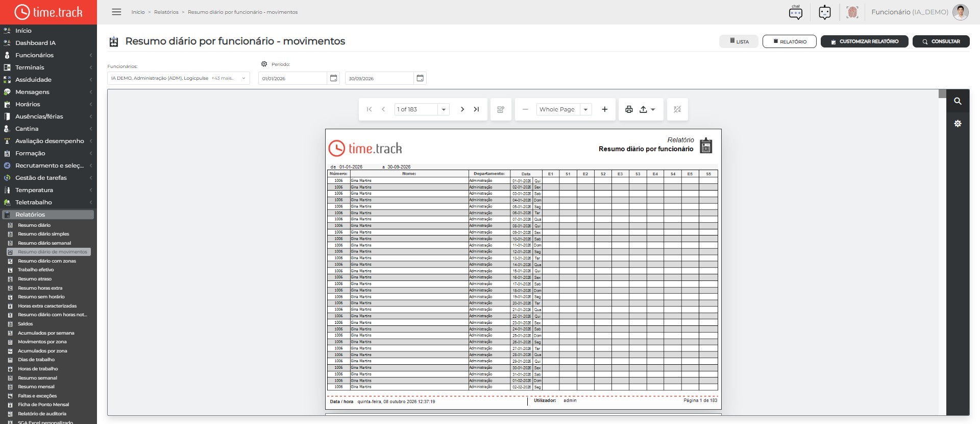This screenshot has width=980, height=424.
Task: Open the export report options
Action: 647,109
